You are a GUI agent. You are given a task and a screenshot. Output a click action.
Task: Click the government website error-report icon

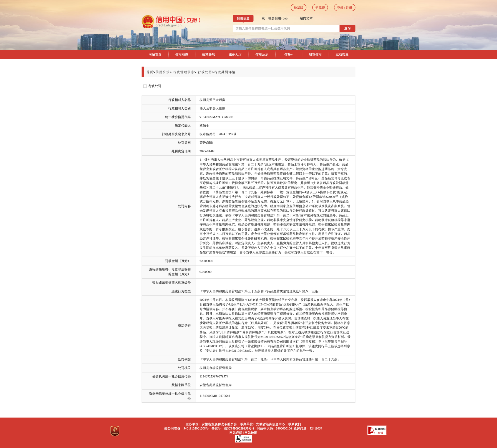377,430
